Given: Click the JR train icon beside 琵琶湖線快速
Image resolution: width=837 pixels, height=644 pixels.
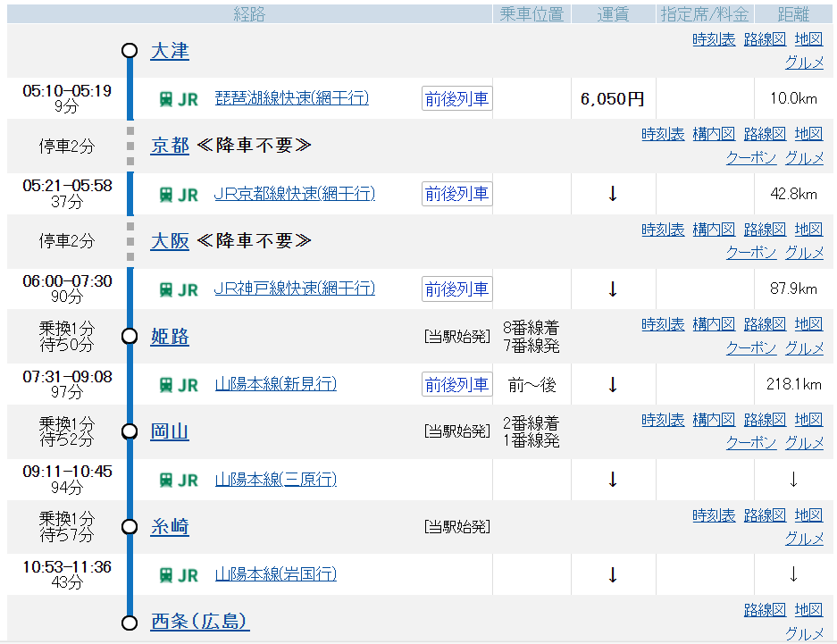Looking at the screenshot, I should pyautogui.click(x=178, y=99).
